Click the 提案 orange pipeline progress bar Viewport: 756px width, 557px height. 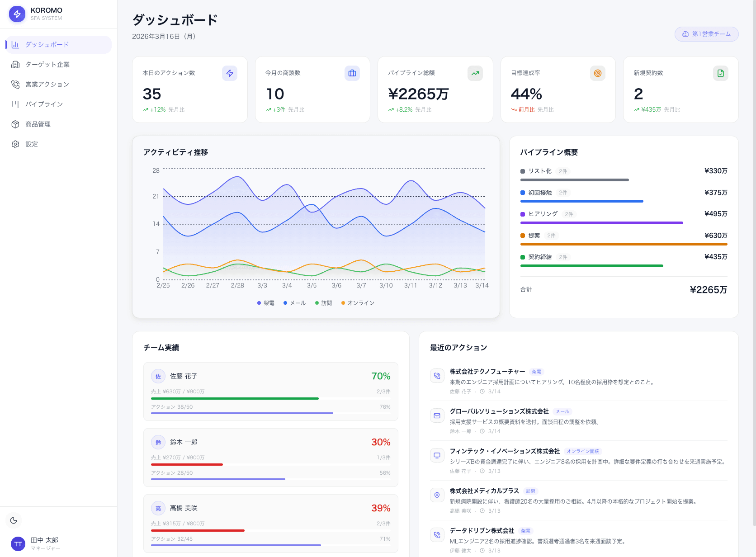pyautogui.click(x=624, y=244)
